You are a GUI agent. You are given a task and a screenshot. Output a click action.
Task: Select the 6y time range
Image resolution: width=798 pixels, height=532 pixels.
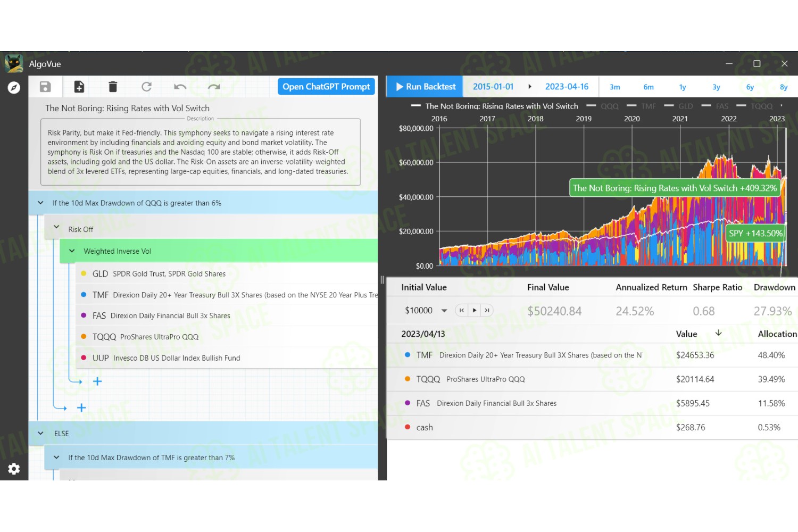point(750,87)
